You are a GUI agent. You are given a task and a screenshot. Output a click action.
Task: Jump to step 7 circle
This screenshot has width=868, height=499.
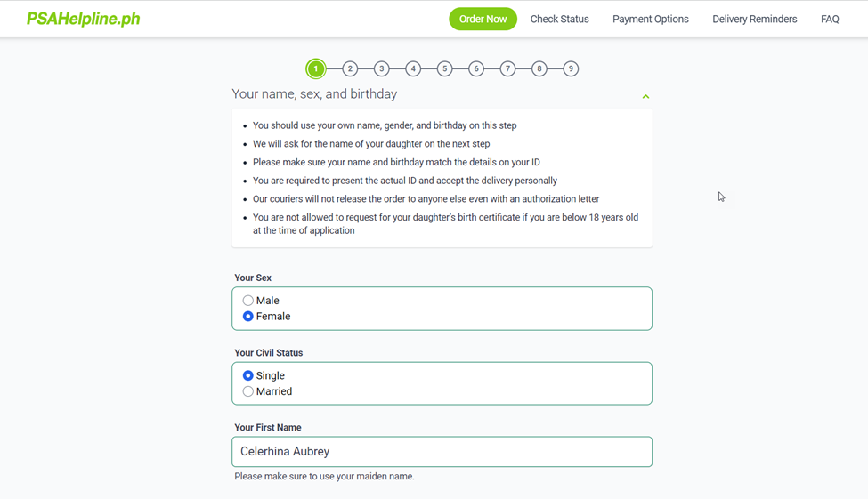[x=507, y=68]
